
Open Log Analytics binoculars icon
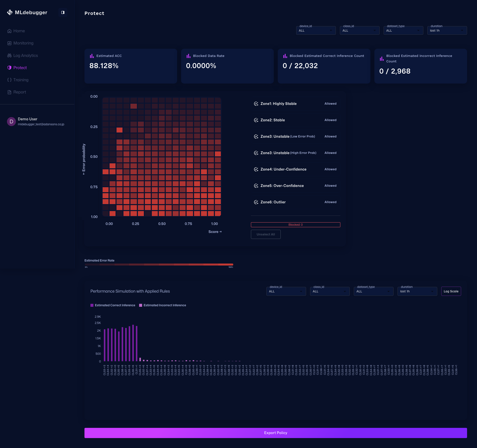point(9,55)
